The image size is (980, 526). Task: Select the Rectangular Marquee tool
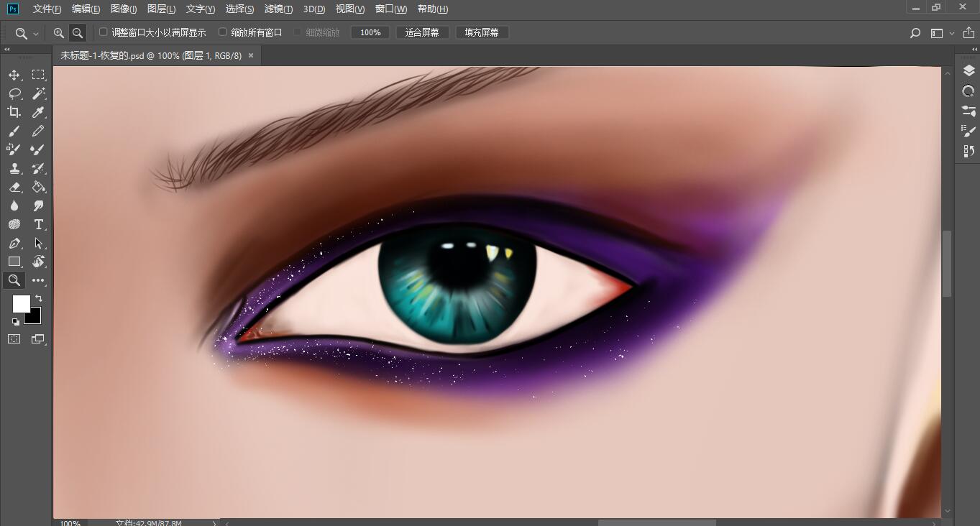[x=38, y=75]
